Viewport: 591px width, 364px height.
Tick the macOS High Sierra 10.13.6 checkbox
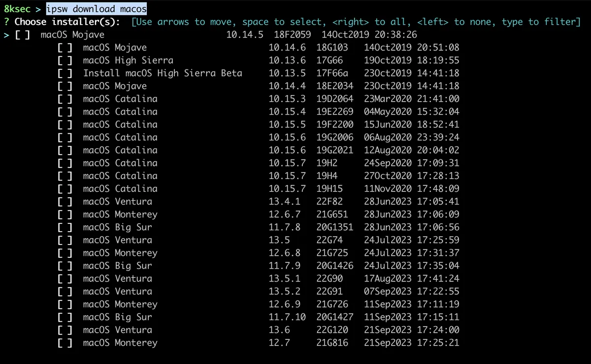(66, 61)
